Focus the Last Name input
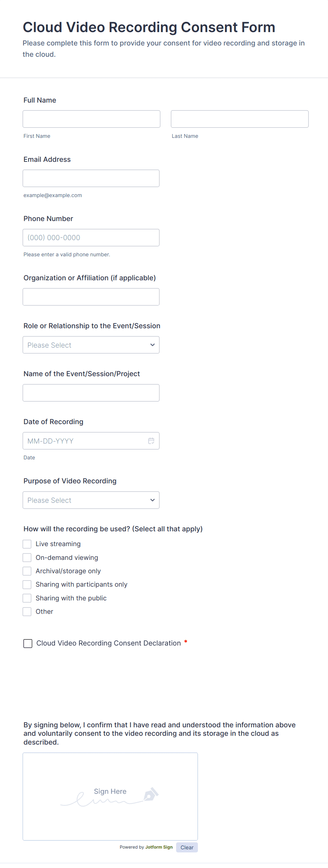 pos(239,119)
